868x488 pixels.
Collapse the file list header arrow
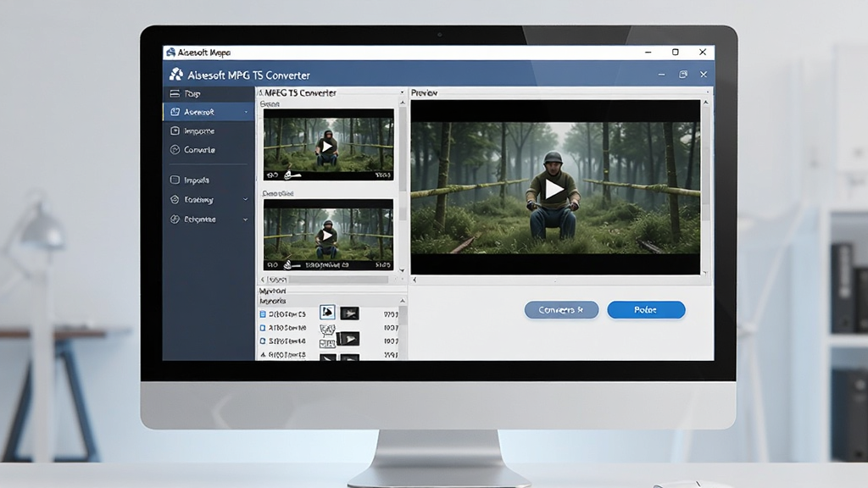click(x=403, y=301)
